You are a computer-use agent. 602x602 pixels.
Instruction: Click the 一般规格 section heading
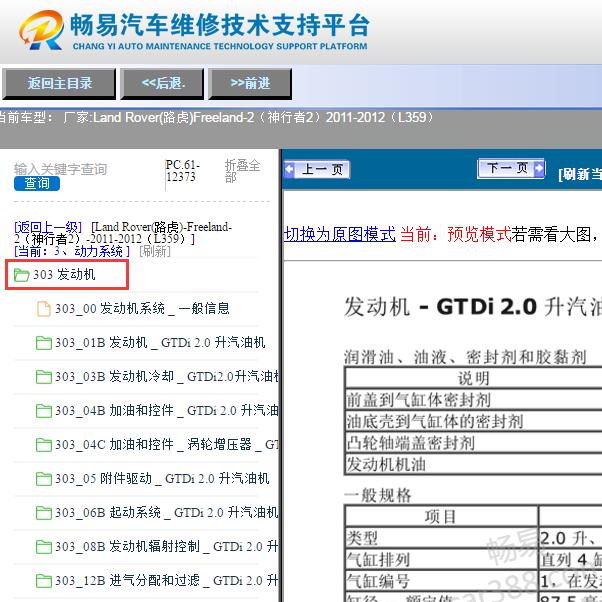378,495
